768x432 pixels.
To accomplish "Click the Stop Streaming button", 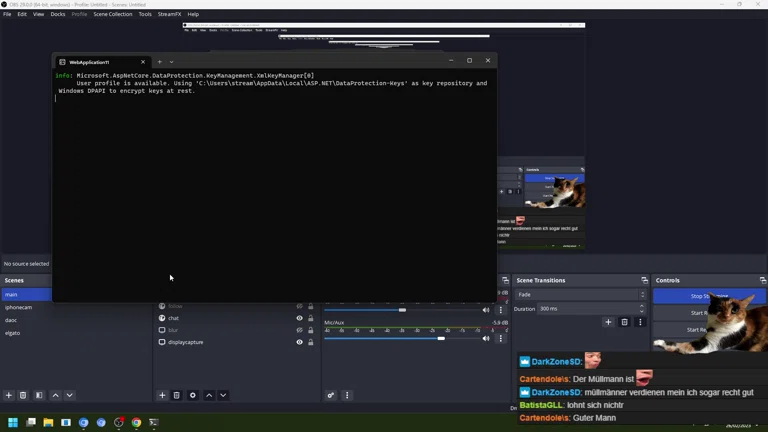I will 709,296.
